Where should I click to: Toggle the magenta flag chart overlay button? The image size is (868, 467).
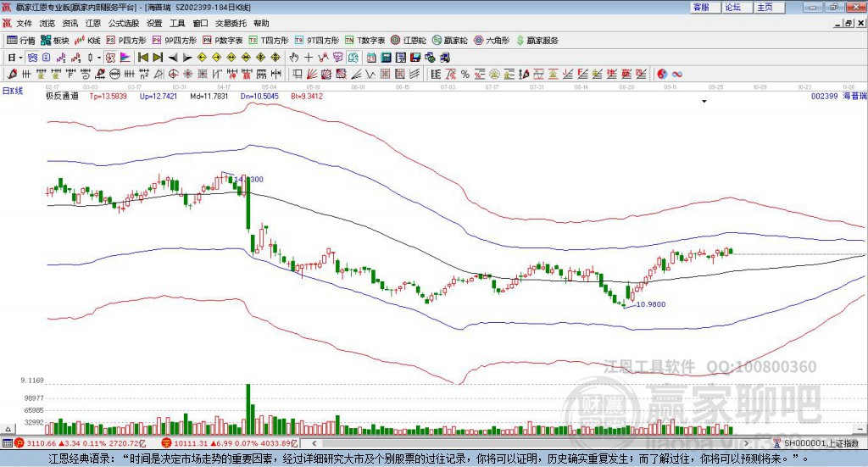(x=125, y=58)
